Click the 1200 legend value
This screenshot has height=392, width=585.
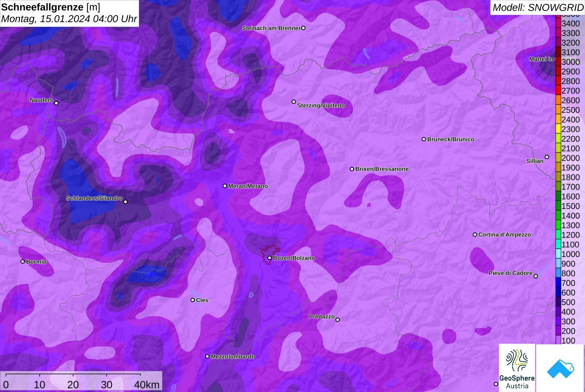coord(571,235)
